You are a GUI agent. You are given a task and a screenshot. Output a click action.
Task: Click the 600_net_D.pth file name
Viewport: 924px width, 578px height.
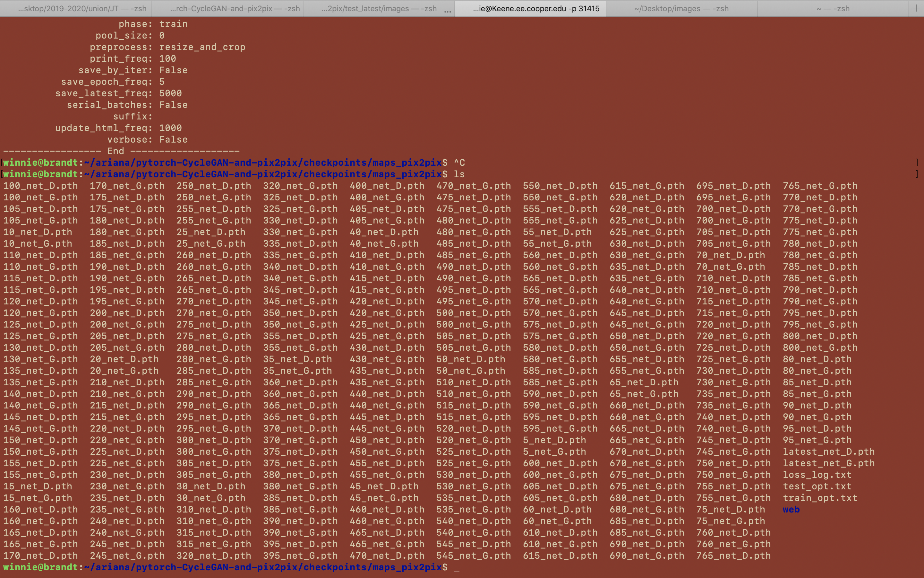pos(560,463)
